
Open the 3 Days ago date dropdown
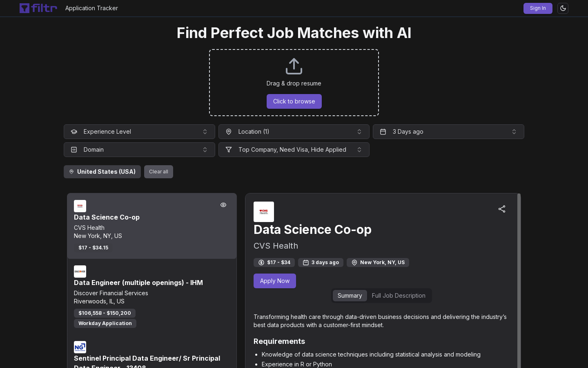(448, 132)
